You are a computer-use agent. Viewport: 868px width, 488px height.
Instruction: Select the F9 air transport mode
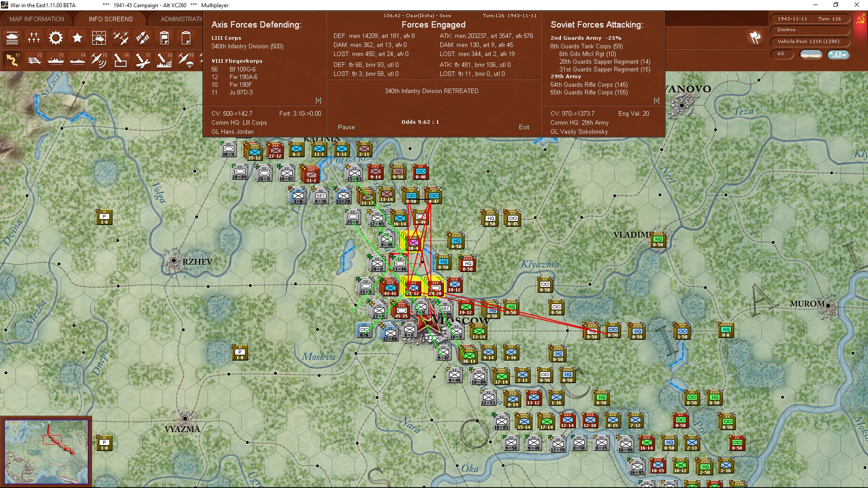point(186,60)
